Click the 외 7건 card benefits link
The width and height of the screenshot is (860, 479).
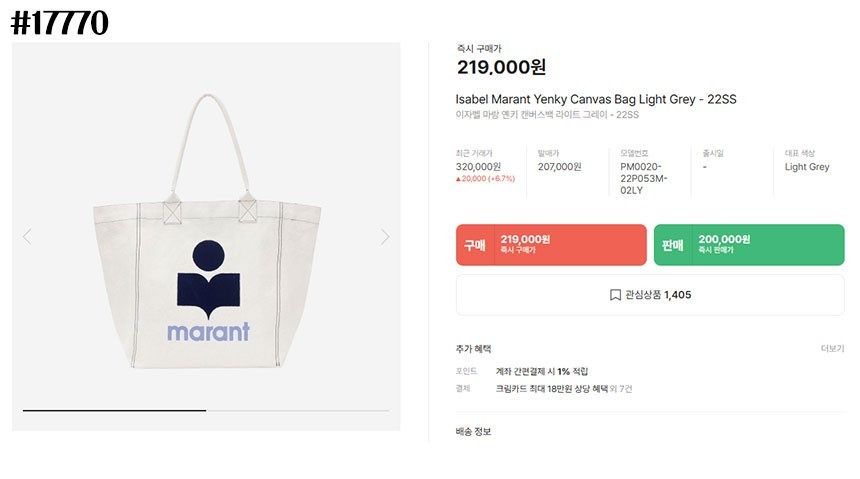point(621,388)
